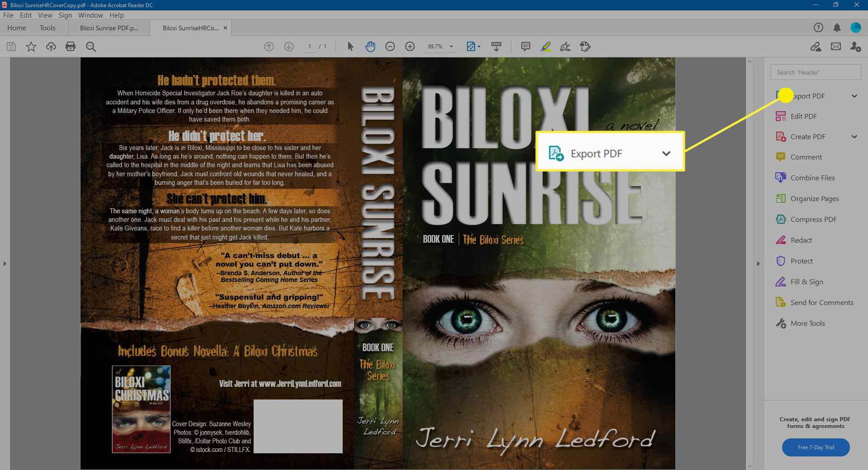Go to previous page arrow

click(x=269, y=47)
